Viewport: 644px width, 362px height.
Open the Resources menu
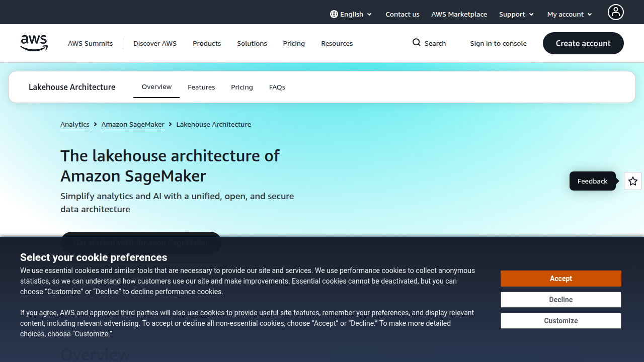(337, 43)
